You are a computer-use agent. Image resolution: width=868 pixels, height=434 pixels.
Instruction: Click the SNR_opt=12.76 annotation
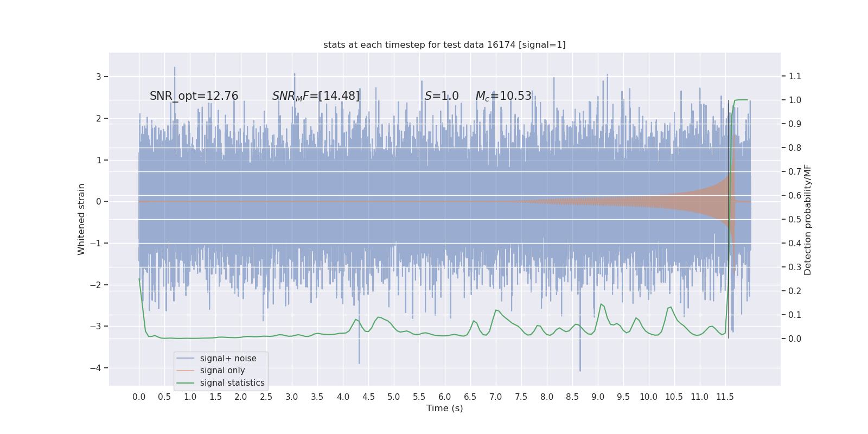click(x=194, y=96)
